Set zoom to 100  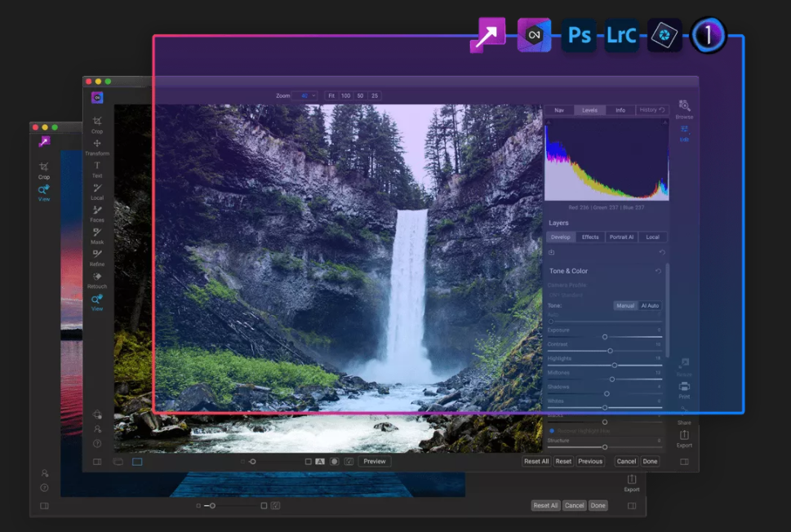(345, 95)
